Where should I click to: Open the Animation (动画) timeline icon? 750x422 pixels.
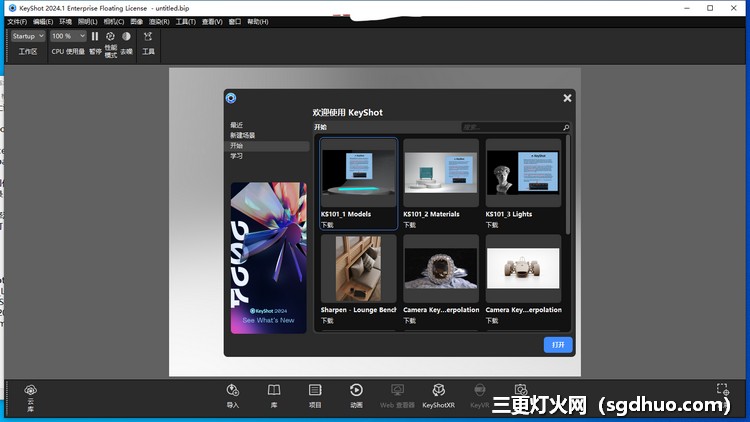(356, 390)
